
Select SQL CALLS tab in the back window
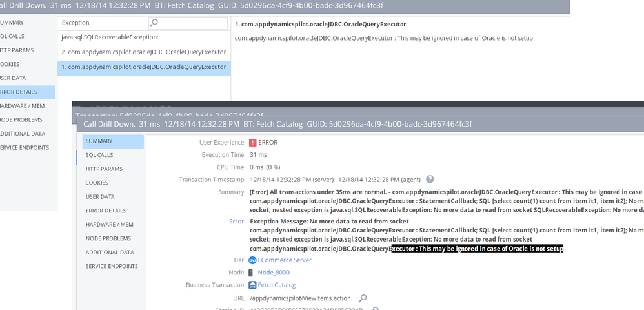(27, 37)
